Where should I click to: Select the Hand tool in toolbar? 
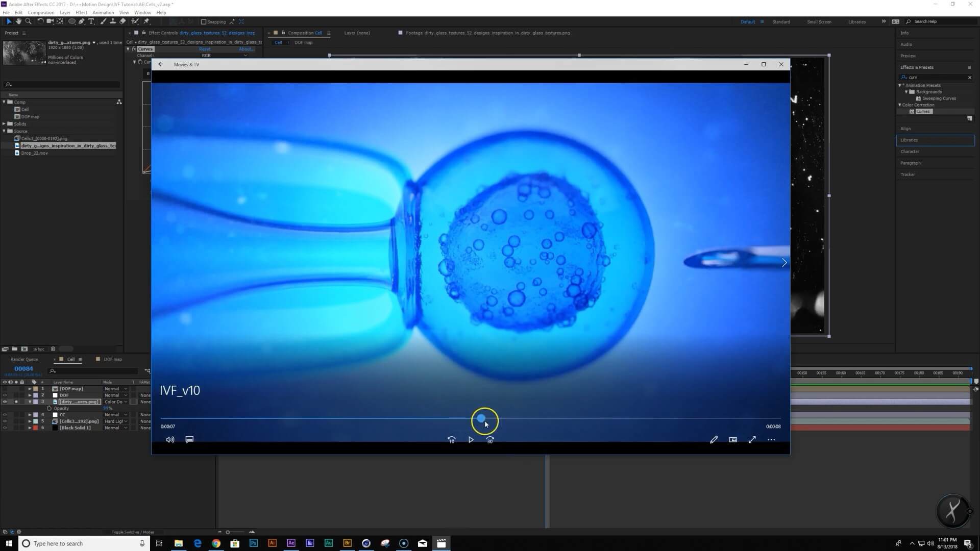click(18, 21)
